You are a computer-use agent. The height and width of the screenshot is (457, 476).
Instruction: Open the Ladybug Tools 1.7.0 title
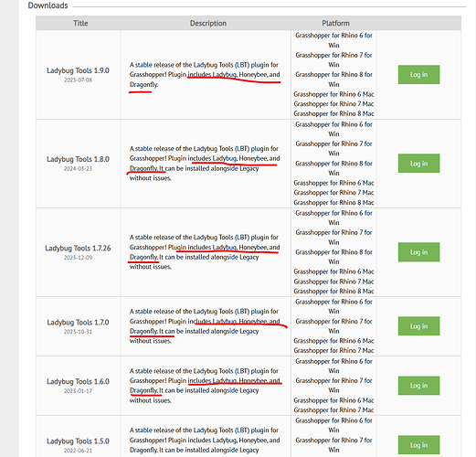pyautogui.click(x=78, y=322)
